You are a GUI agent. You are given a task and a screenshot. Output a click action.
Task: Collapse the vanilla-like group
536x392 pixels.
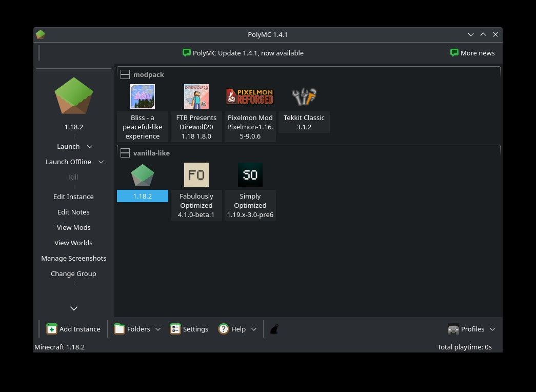[x=125, y=153]
